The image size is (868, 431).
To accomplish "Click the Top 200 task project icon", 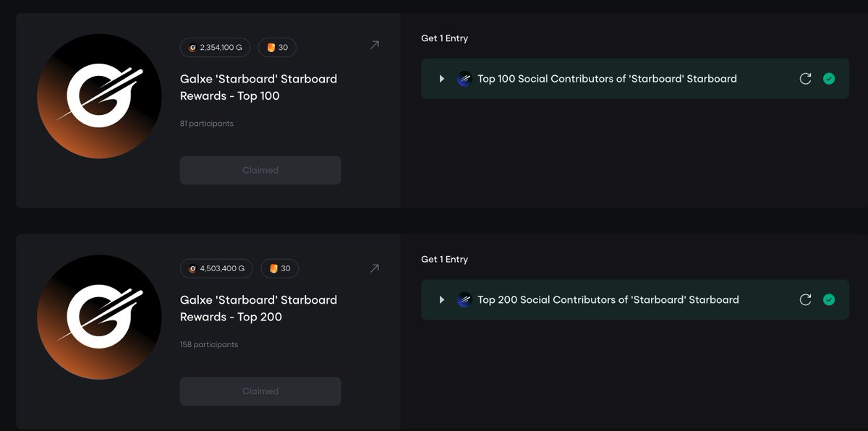I will tap(464, 300).
